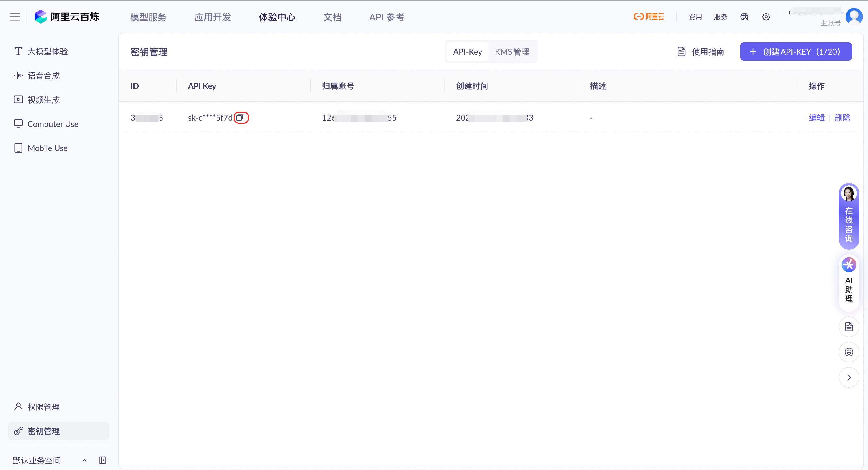Click floating document icon on right

pyautogui.click(x=848, y=327)
